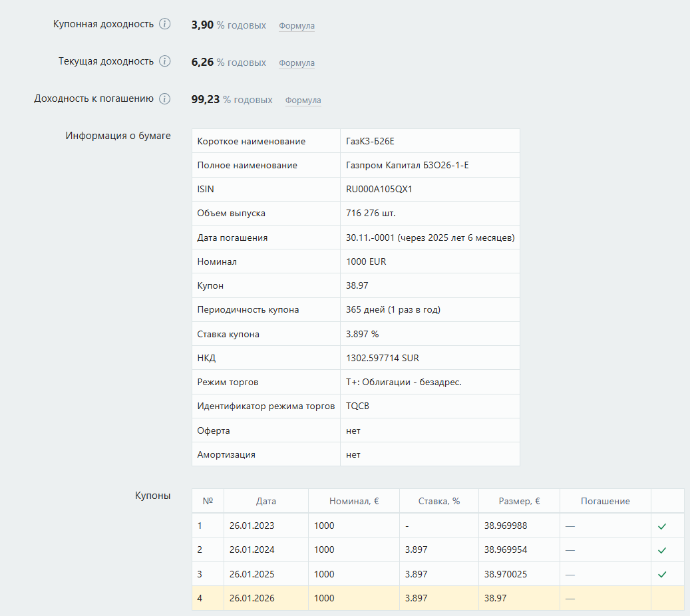Click yield value 6,26 % годовых
690x616 pixels.
point(229,62)
